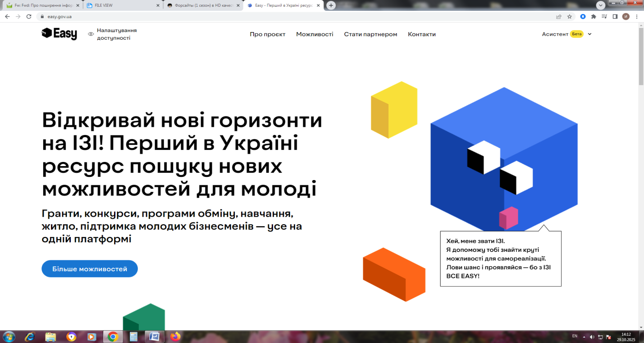Toggle accessibility settings via the eye icon
This screenshot has width=644, height=343.
pyautogui.click(x=91, y=34)
